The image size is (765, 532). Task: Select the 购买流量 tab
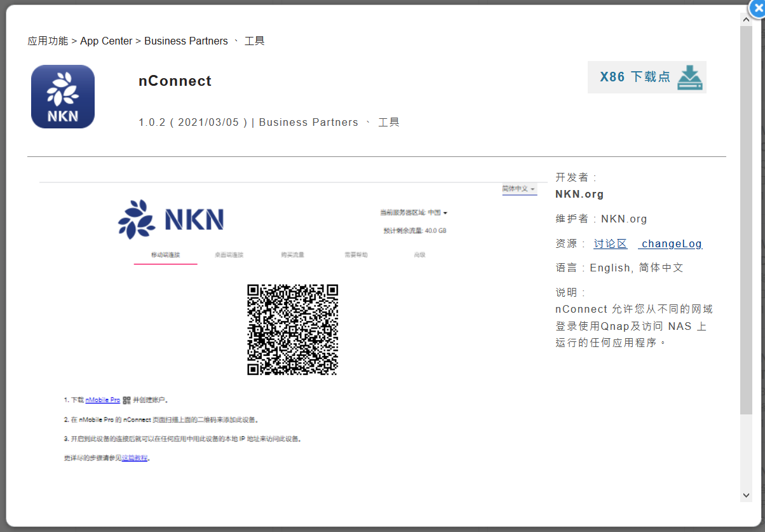coord(292,255)
